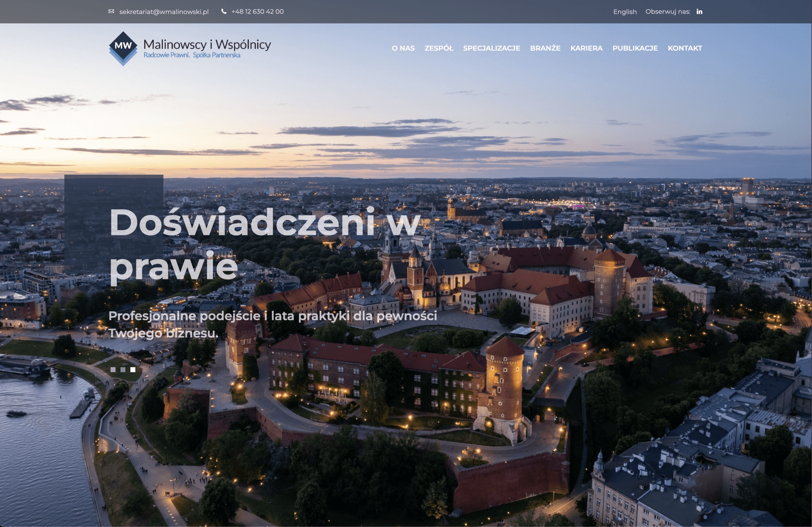This screenshot has width=812, height=527.
Task: Open the O NAS menu item
Action: click(403, 48)
